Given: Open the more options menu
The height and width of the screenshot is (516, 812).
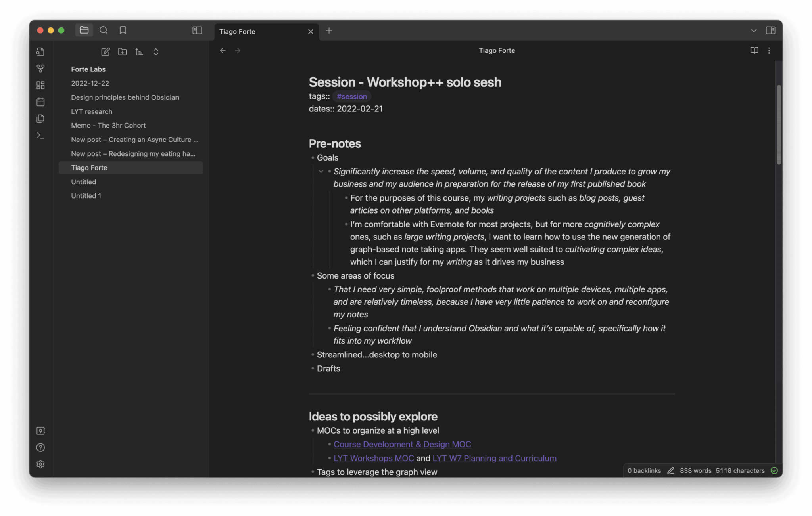Looking at the screenshot, I should coord(769,50).
